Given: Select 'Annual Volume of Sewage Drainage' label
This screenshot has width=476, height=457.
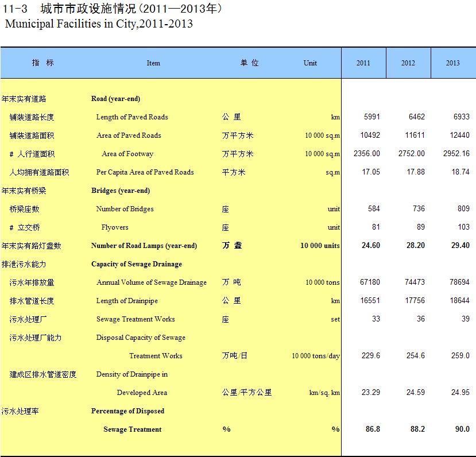Looking at the screenshot, I should (x=152, y=282).
